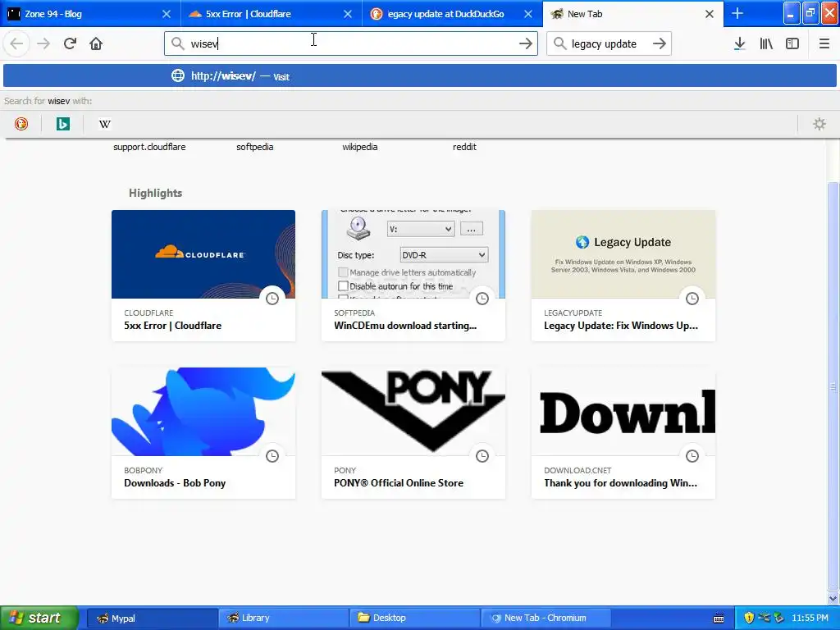Open the WinCDEmu download starting highlight
This screenshot has width=840, height=630.
pyautogui.click(x=405, y=325)
